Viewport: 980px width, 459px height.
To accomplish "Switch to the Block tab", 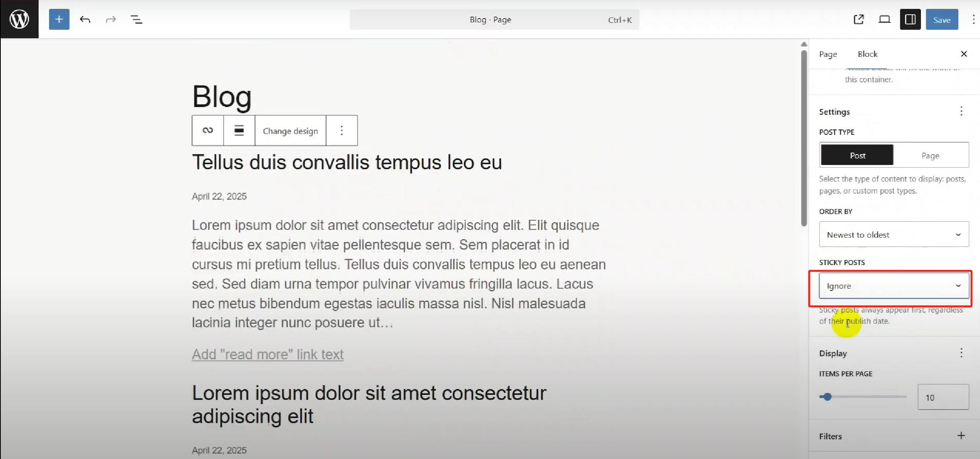I will click(867, 54).
